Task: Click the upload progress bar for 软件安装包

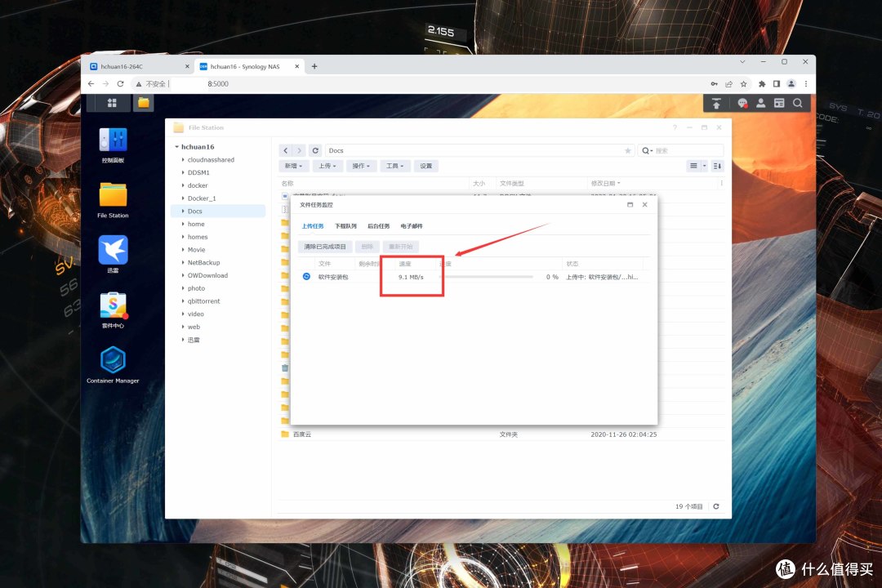Action: [x=487, y=277]
